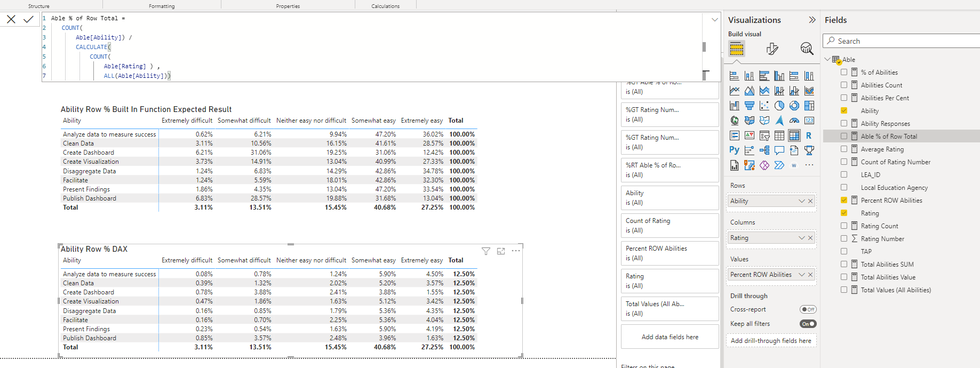Check the Total Abilities SUM field
The image size is (980, 368).
pyautogui.click(x=844, y=264)
